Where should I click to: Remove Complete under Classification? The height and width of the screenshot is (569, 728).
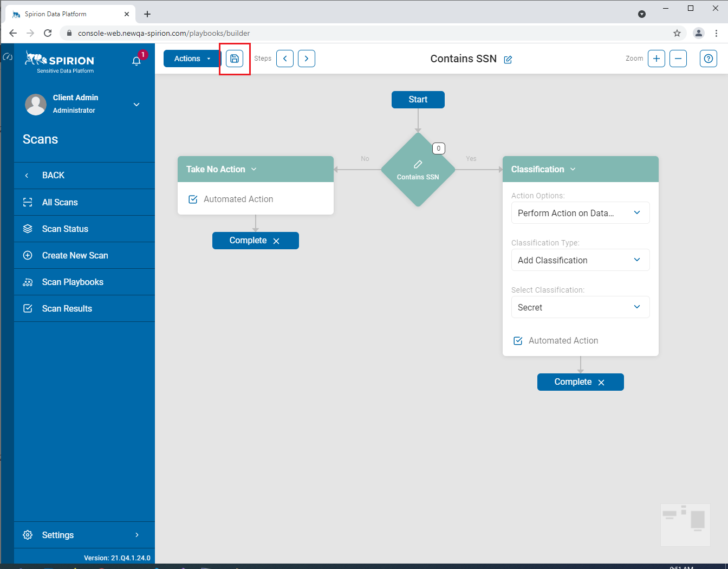click(x=601, y=383)
